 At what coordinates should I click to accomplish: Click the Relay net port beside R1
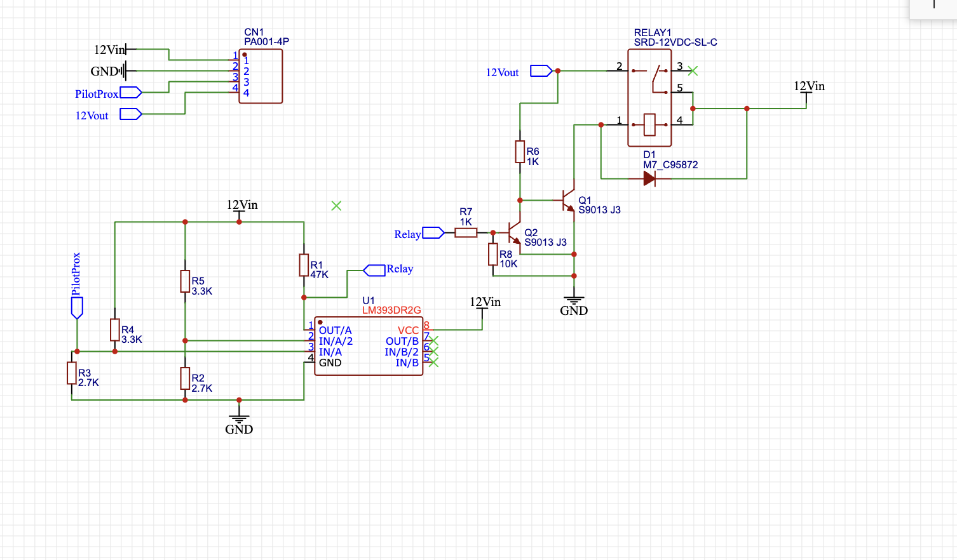tap(374, 270)
